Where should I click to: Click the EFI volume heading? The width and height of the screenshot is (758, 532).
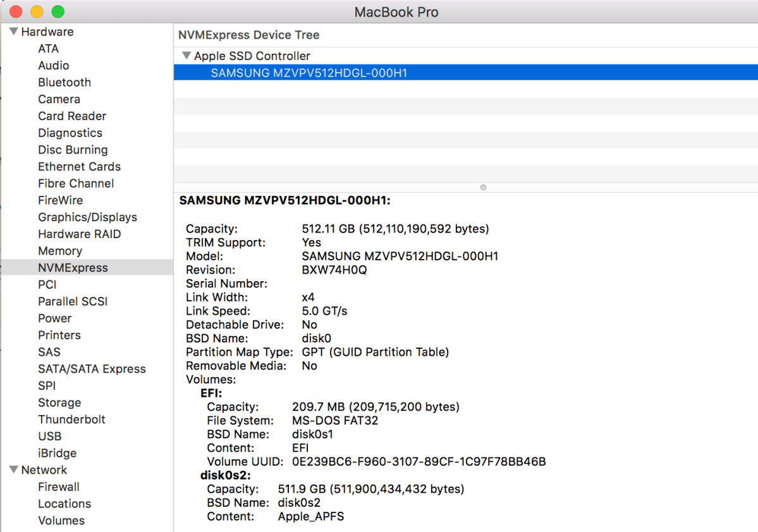point(211,394)
